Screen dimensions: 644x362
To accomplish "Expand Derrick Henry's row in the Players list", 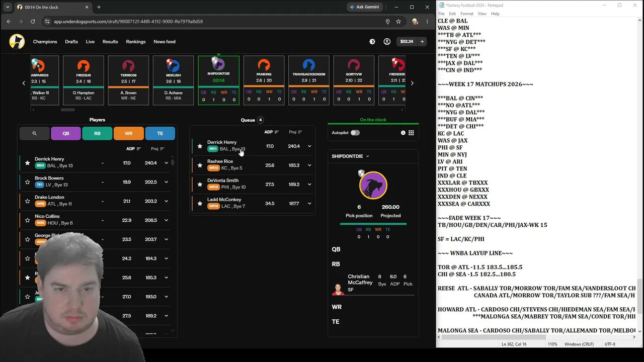I will pyautogui.click(x=166, y=163).
